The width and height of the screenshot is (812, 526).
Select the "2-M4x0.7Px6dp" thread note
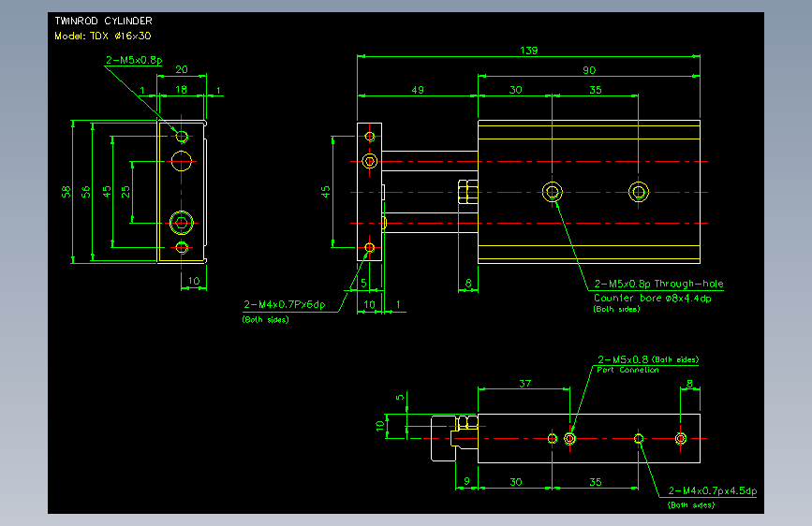click(x=285, y=304)
